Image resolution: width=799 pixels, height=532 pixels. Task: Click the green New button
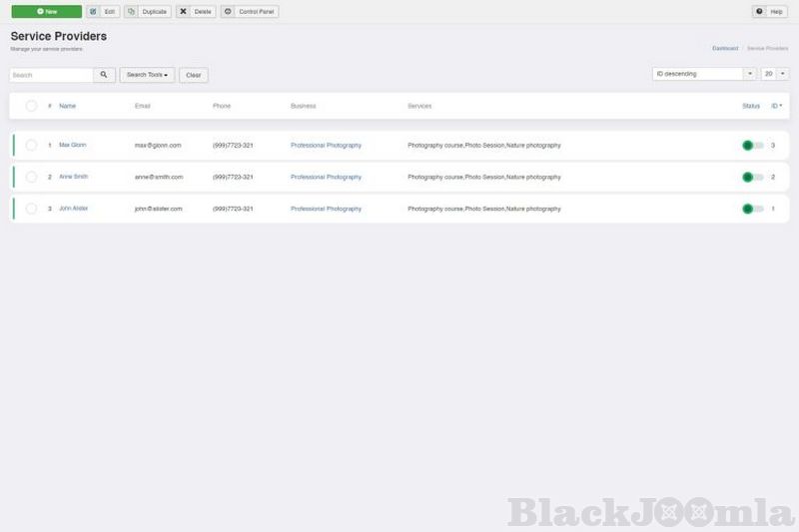tap(46, 11)
